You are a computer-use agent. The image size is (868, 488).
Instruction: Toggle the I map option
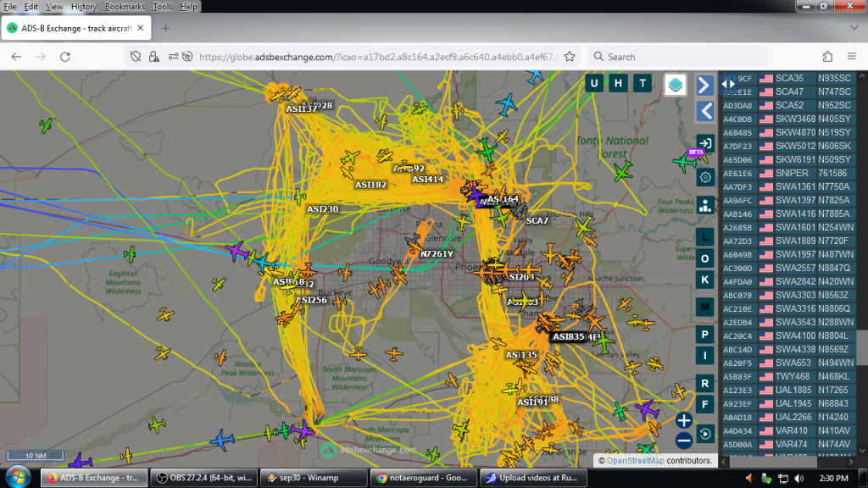pos(704,355)
